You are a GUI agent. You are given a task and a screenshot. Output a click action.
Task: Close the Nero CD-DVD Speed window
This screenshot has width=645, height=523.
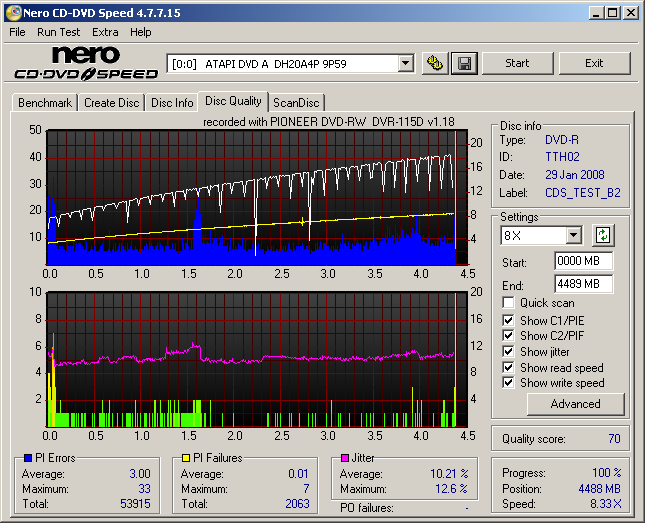tap(631, 13)
